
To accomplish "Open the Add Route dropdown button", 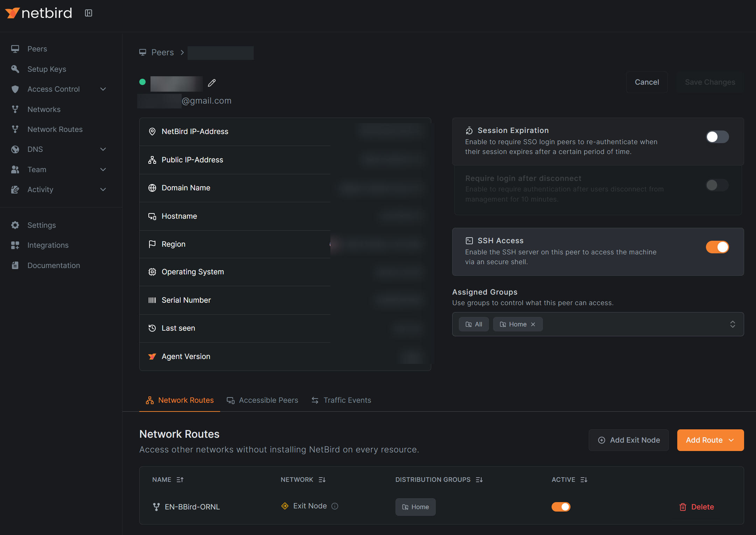I will [710, 440].
